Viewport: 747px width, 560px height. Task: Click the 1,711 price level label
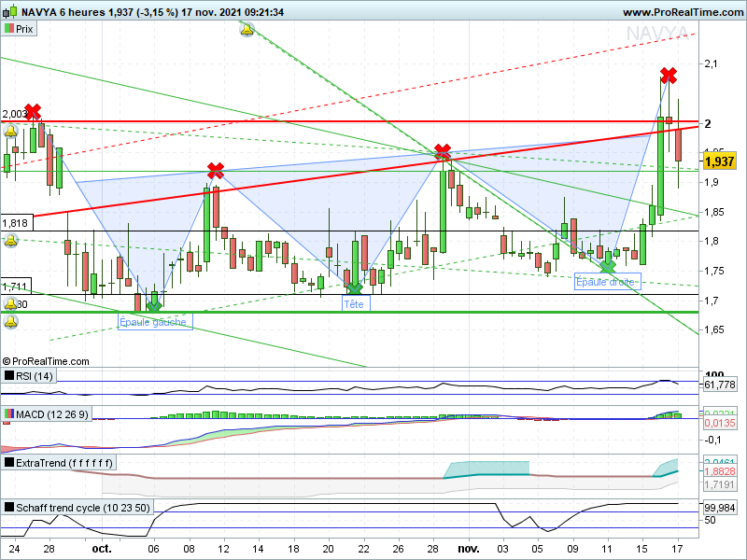[16, 287]
